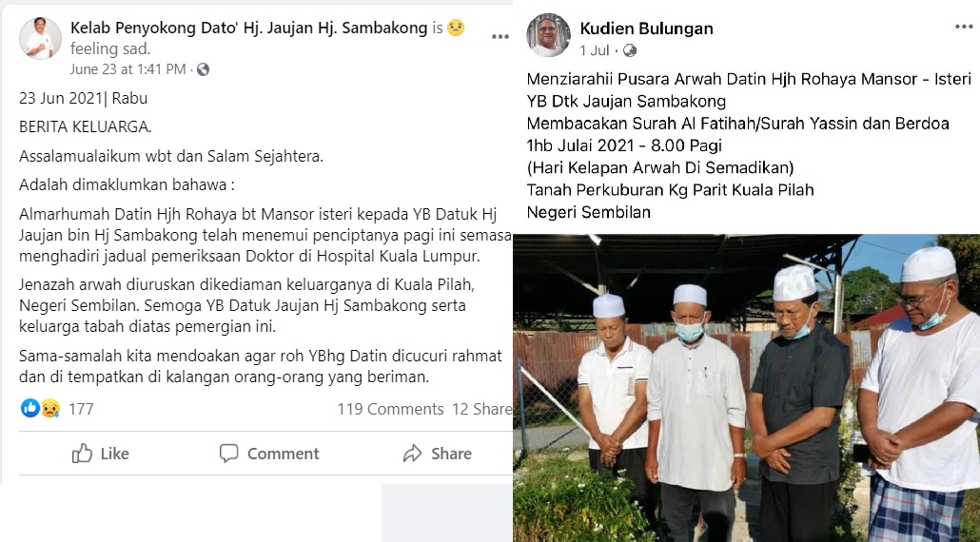Open the three-dots menu on Kelab Penyokong post

point(500,37)
